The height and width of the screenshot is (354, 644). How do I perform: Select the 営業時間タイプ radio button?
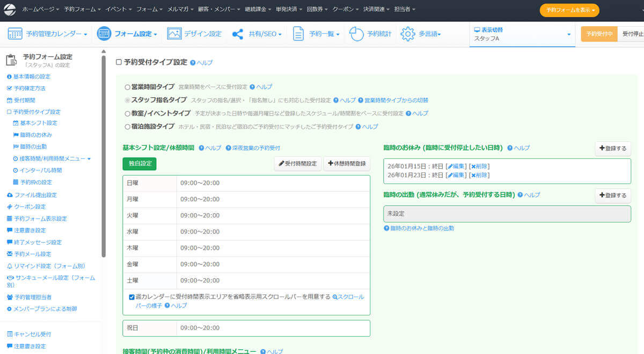[x=127, y=86]
